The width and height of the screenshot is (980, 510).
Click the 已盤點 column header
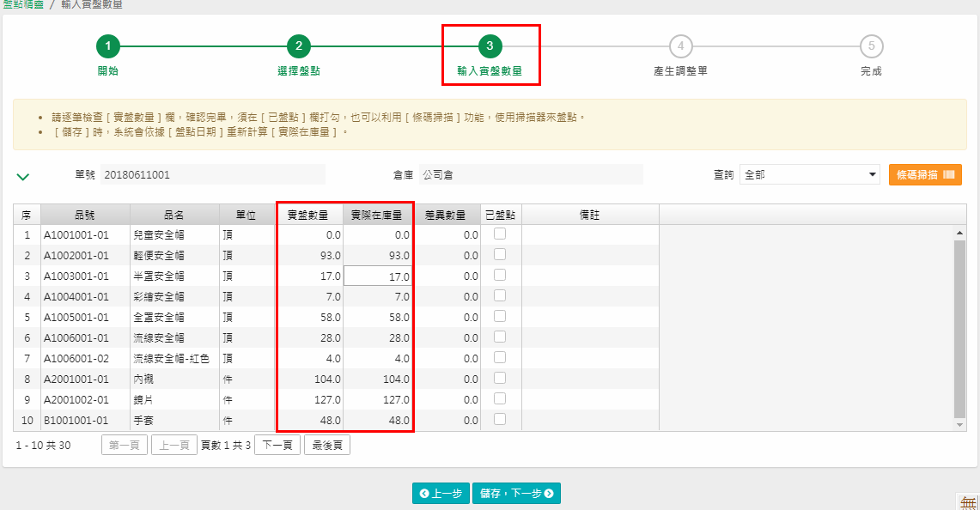501,215
